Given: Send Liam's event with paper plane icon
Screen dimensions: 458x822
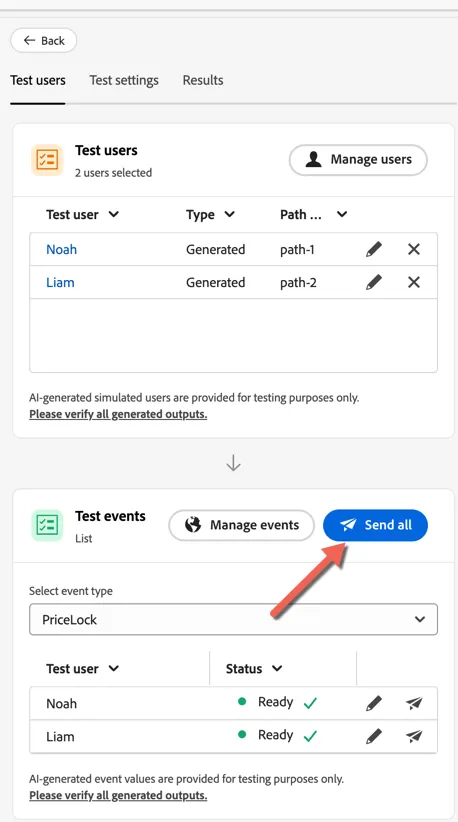Looking at the screenshot, I should click(x=414, y=736).
